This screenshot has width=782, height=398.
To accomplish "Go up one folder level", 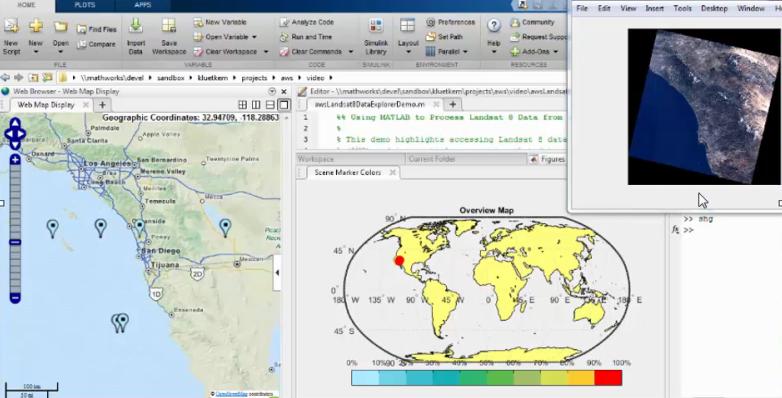I will pyautogui.click(x=33, y=78).
